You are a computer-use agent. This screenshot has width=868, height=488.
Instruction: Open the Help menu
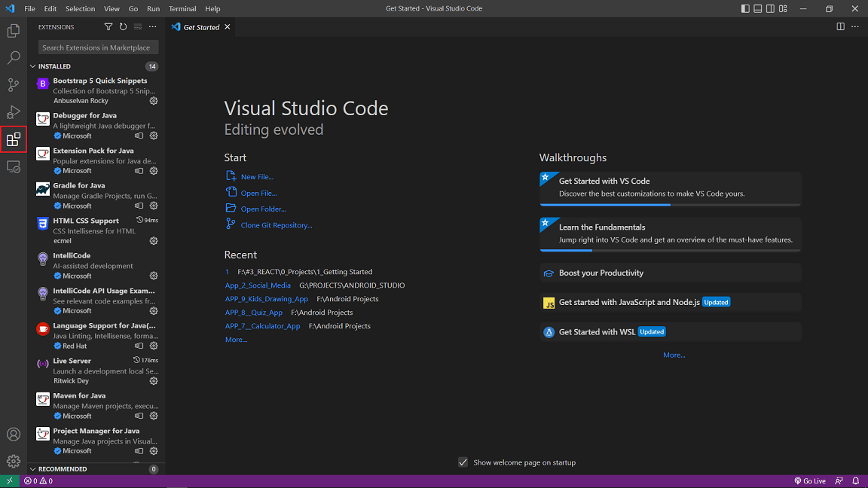tap(212, 8)
